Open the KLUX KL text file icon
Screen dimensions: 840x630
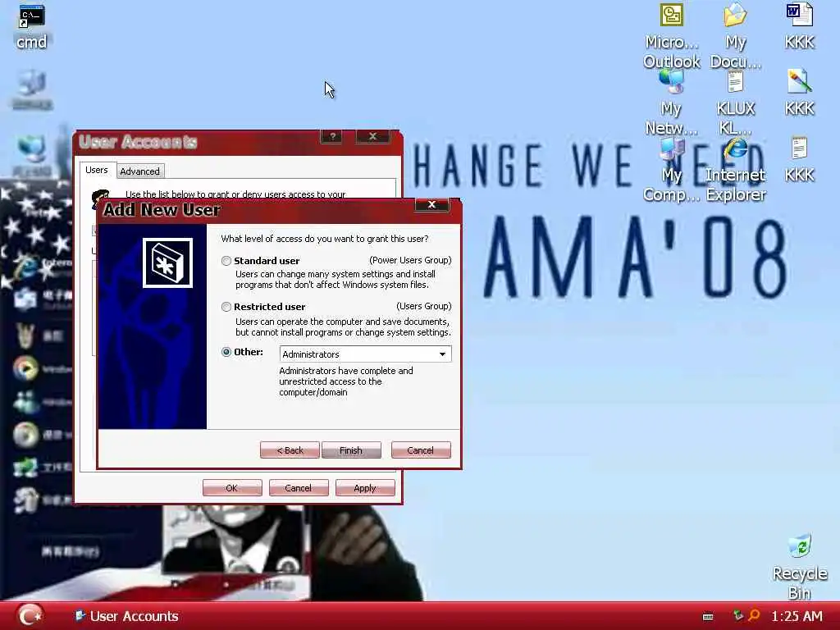[736, 103]
